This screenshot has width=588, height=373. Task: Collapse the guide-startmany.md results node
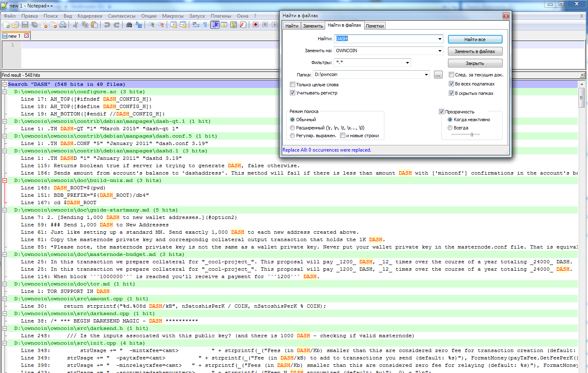coord(5,210)
